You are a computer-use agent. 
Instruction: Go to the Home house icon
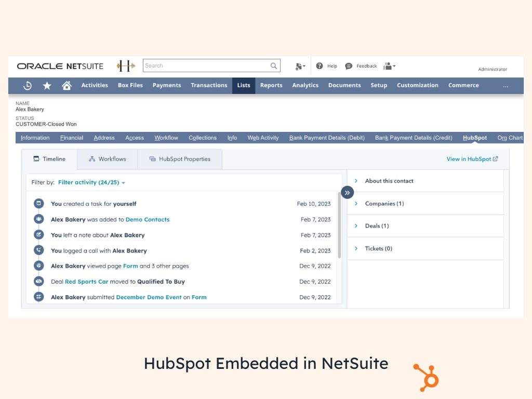(x=66, y=86)
